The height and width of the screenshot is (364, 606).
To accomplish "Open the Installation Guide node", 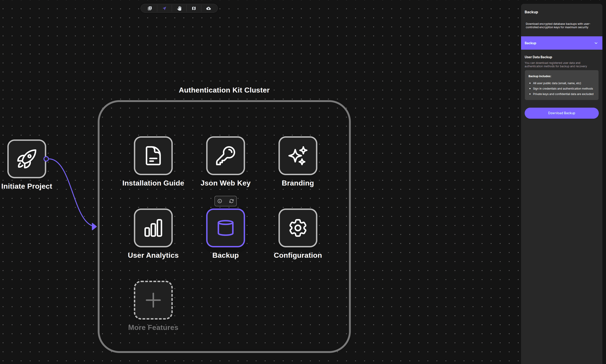I will click(x=153, y=155).
